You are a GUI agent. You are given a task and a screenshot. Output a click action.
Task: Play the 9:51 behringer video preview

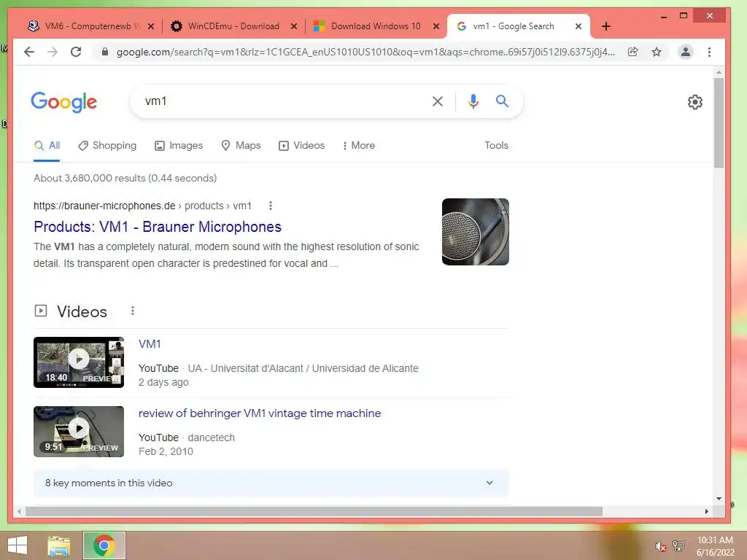point(79,432)
